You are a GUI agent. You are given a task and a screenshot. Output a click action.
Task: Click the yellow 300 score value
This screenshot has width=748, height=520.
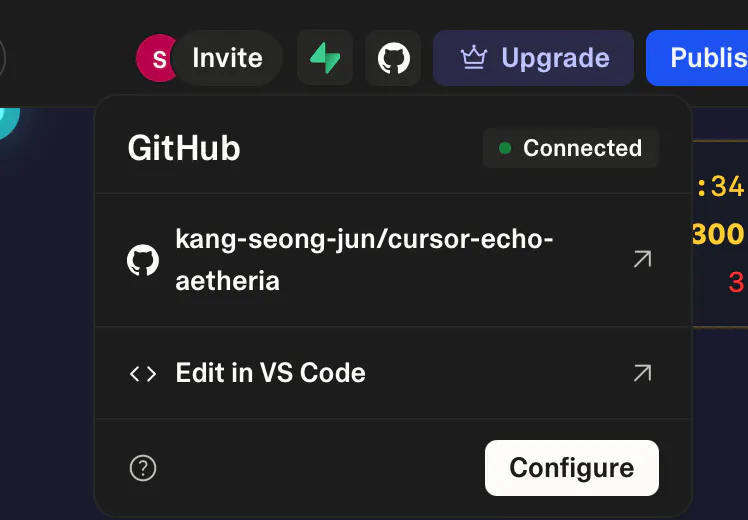point(718,234)
